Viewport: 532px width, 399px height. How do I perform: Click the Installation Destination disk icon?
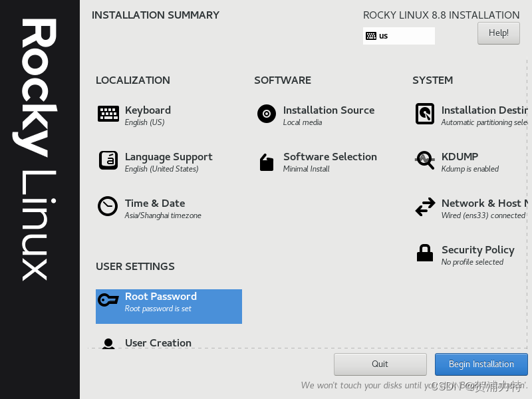425,114
